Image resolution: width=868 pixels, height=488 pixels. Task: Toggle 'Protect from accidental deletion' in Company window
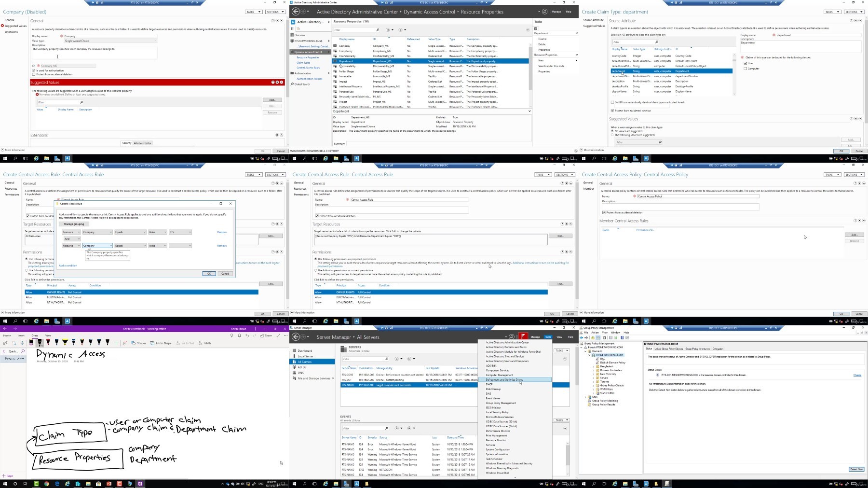click(x=34, y=74)
